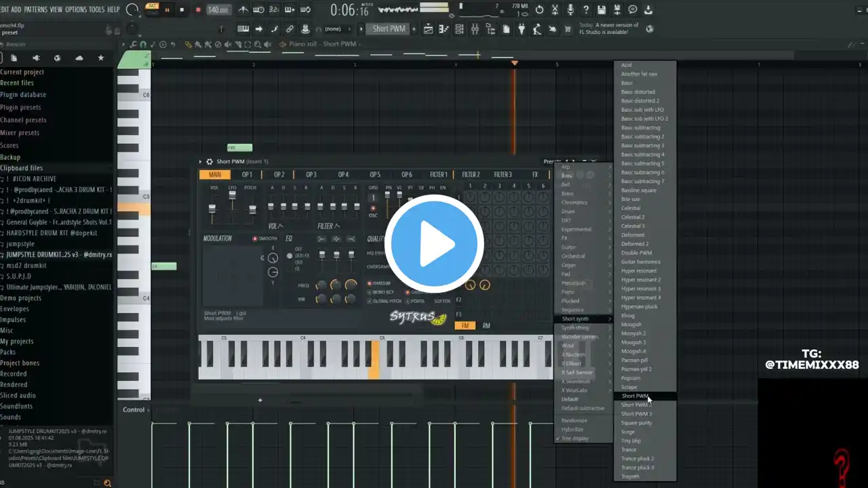Toggle PORTA option in Sytrus

pyautogui.click(x=416, y=301)
